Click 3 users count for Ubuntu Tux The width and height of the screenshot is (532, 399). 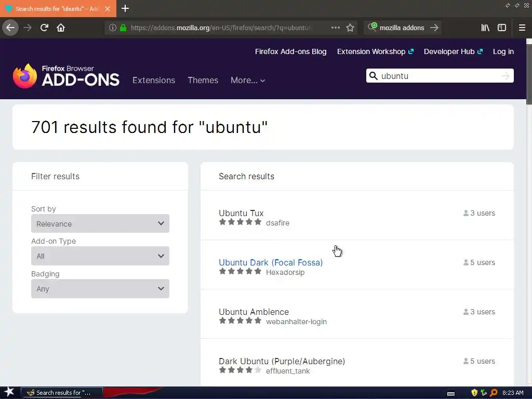click(x=479, y=213)
